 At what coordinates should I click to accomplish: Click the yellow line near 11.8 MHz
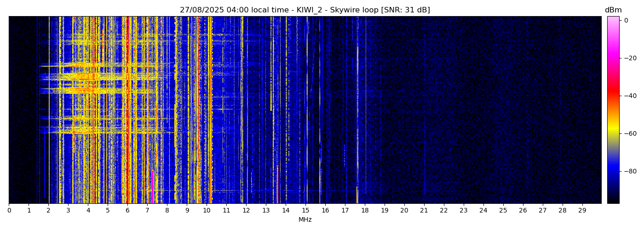pos(242,110)
